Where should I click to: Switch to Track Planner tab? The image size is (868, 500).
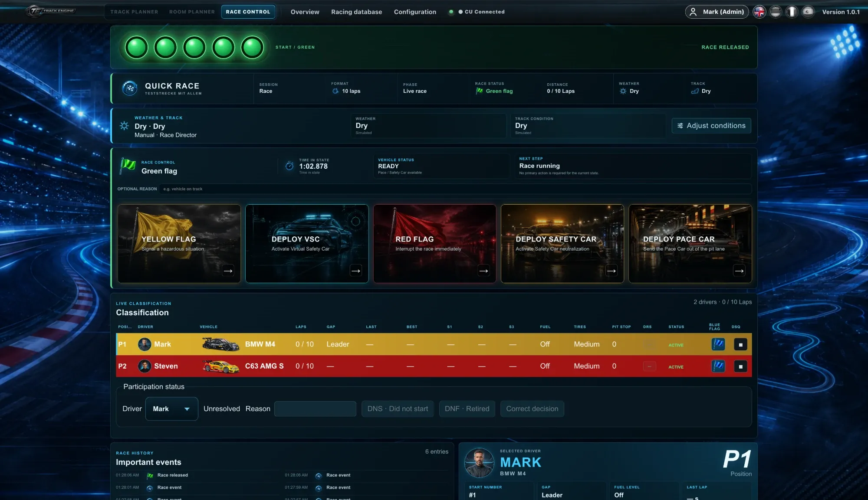134,12
